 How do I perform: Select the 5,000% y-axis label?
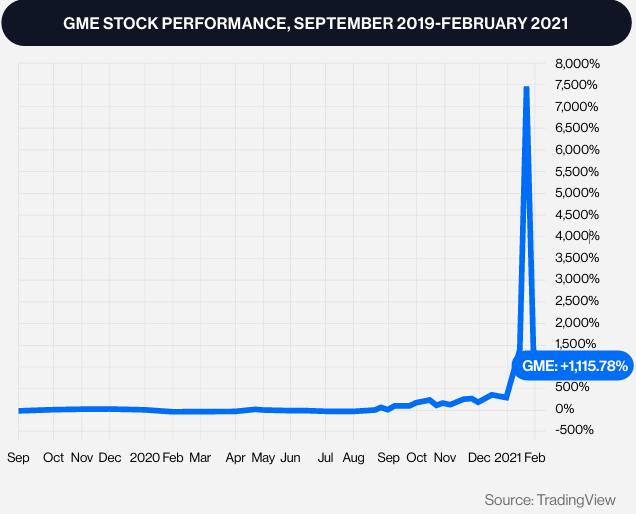click(577, 193)
